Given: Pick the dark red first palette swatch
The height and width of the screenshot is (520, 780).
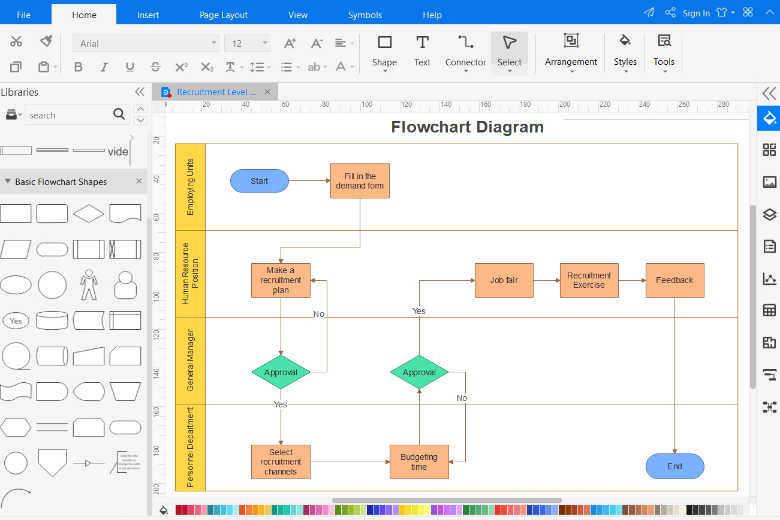Looking at the screenshot, I should tap(179, 510).
